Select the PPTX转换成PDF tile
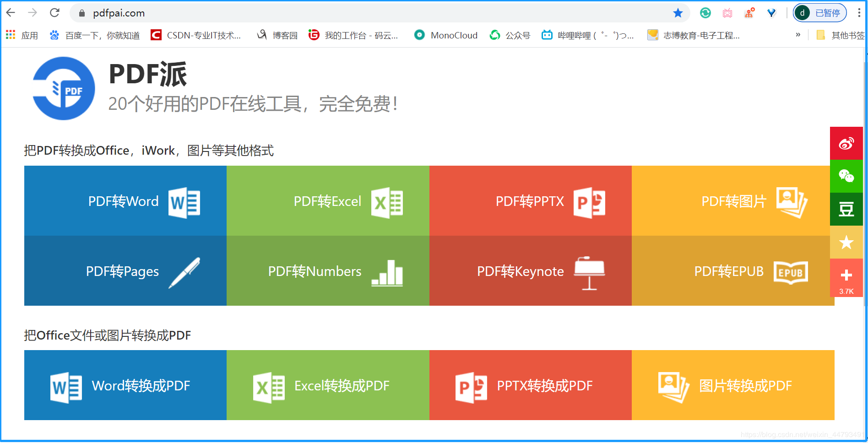Viewport: 868px width, 443px height. coord(531,385)
